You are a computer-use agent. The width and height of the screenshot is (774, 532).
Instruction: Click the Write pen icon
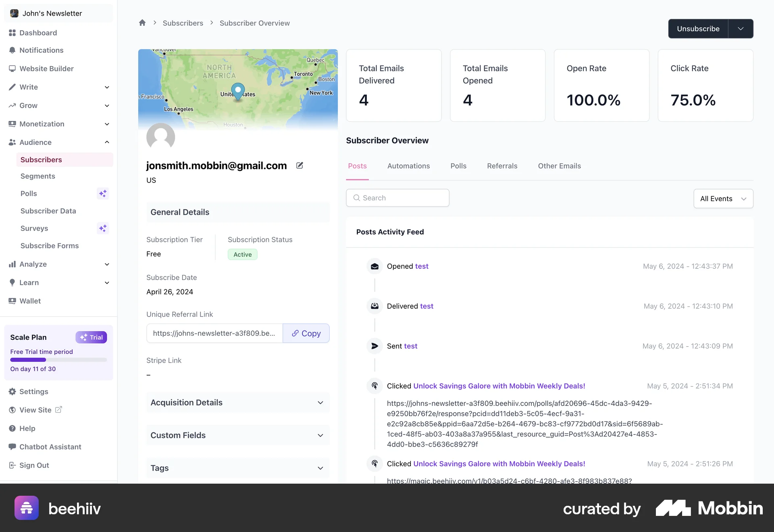(x=12, y=87)
